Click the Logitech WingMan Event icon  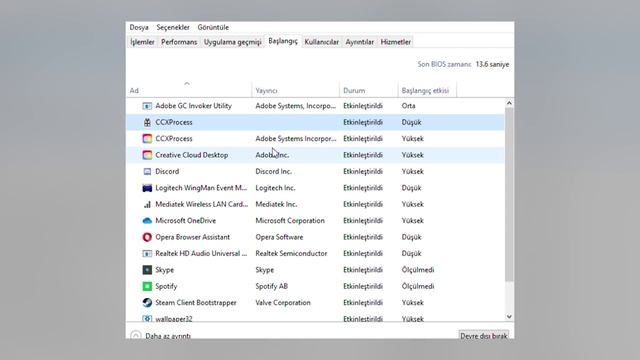(x=147, y=188)
